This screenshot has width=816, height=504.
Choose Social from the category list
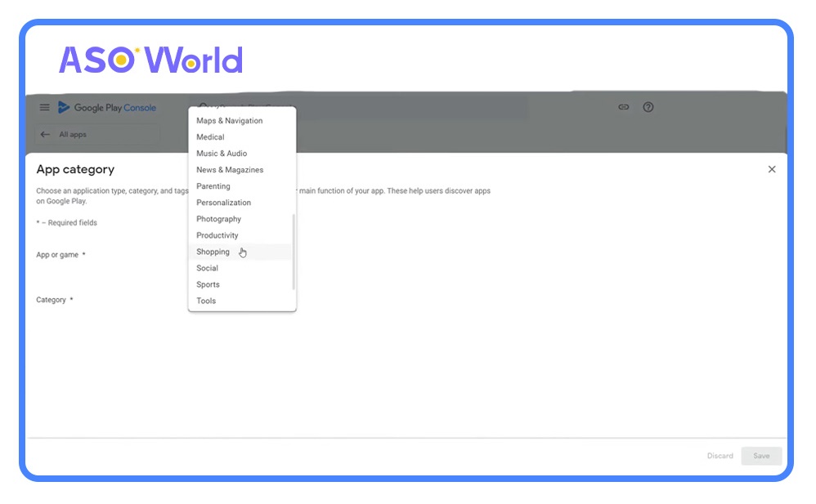tap(240, 268)
